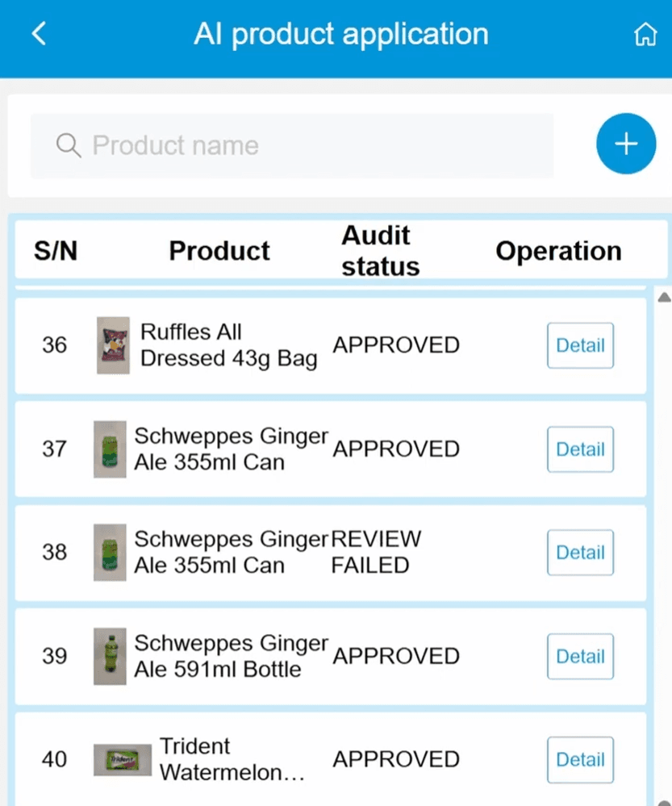Select item 37 Schweppes can thumbnail
The image size is (672, 806).
tap(110, 449)
